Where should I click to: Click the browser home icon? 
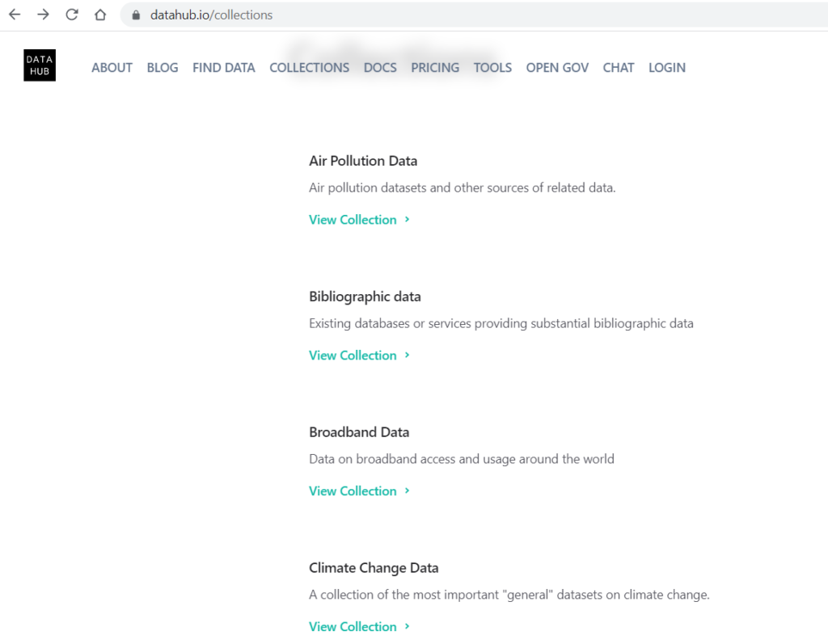[x=99, y=14]
